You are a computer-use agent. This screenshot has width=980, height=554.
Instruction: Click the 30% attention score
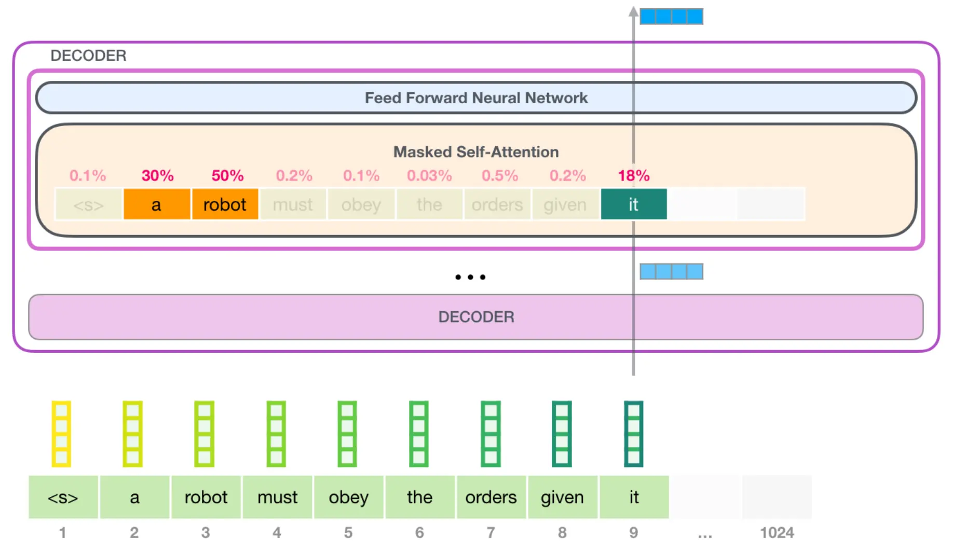(158, 175)
